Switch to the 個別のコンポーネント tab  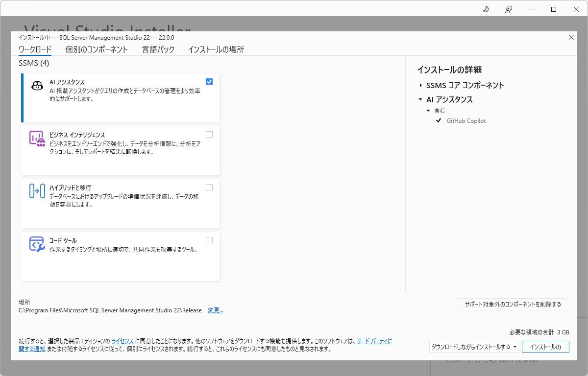(x=96, y=49)
